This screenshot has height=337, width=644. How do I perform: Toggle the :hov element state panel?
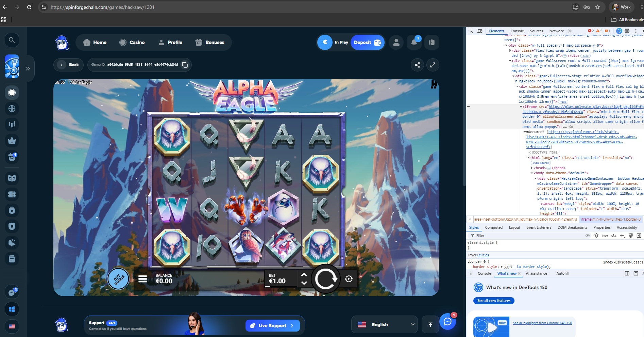pyautogui.click(x=605, y=236)
